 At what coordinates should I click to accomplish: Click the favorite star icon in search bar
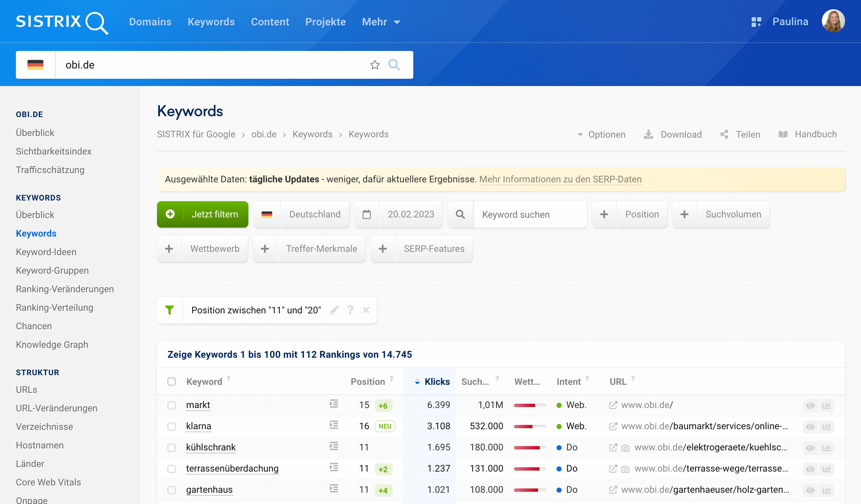point(375,65)
